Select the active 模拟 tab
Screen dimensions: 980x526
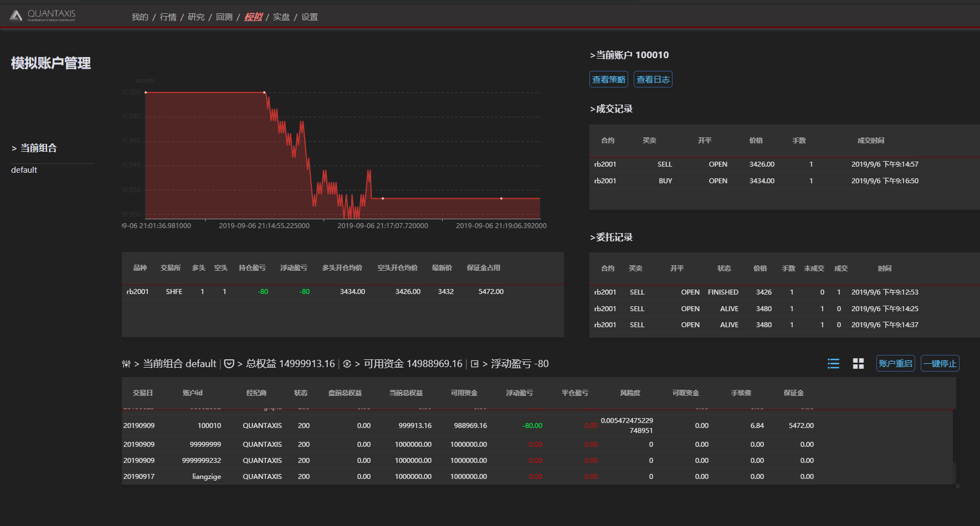click(x=253, y=17)
